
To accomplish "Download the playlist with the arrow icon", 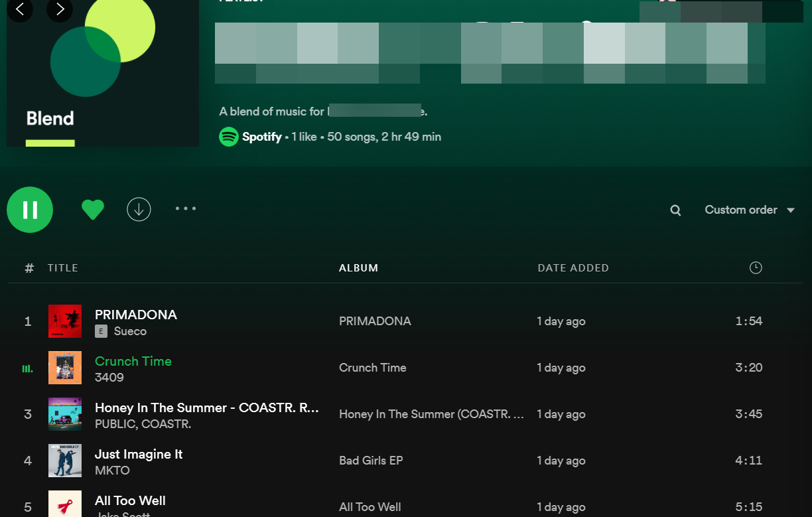I will (139, 210).
